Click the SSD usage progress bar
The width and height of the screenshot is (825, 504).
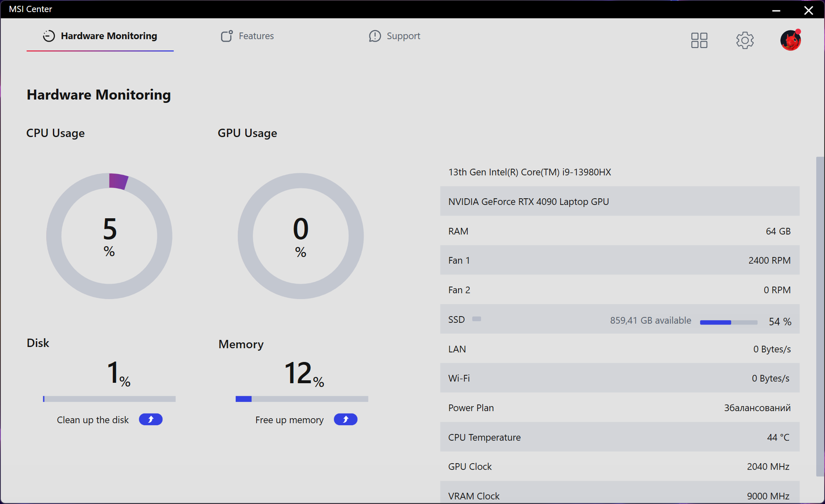pyautogui.click(x=728, y=322)
